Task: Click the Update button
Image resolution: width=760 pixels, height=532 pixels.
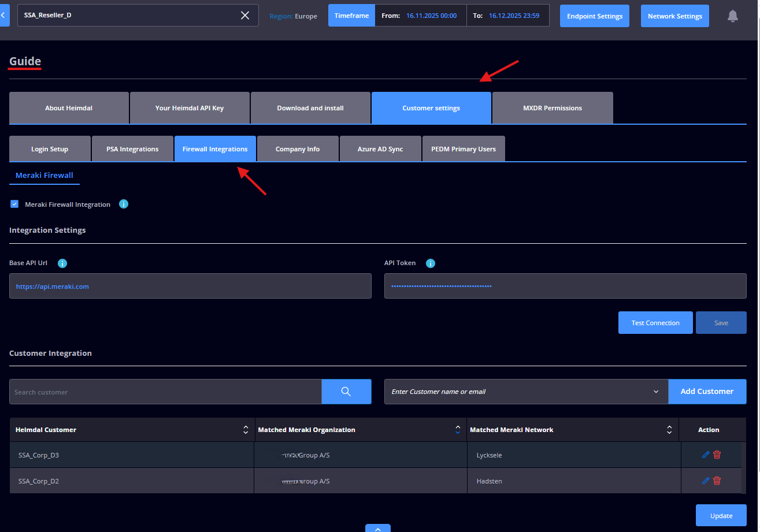Action: pos(721,516)
